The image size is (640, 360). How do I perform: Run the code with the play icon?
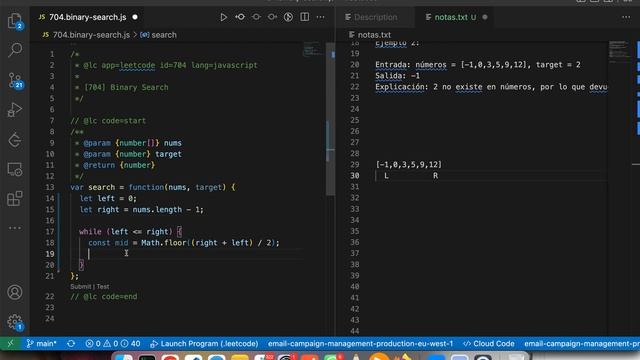[223, 17]
